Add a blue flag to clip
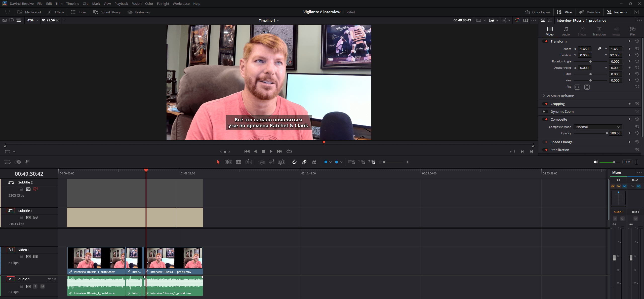Viewport: 644px width, 299px height. 326,162
